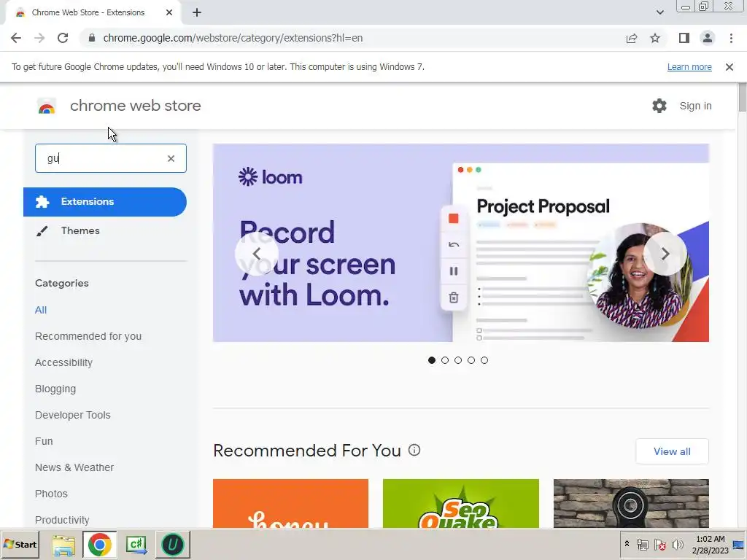This screenshot has height=560, width=747.
Task: Select the Extensions tab
Action: [105, 202]
